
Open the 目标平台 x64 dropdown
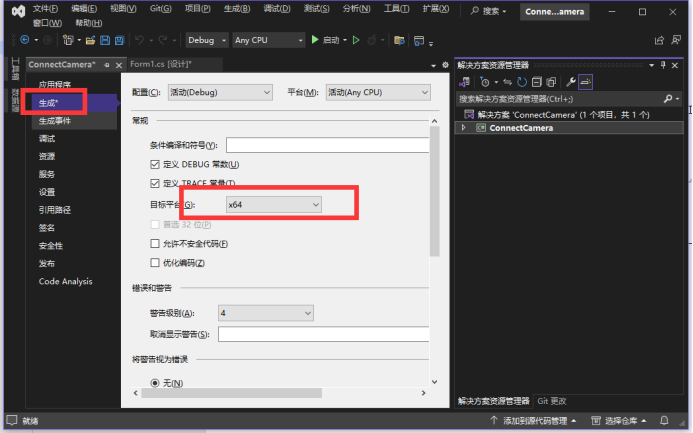point(274,205)
